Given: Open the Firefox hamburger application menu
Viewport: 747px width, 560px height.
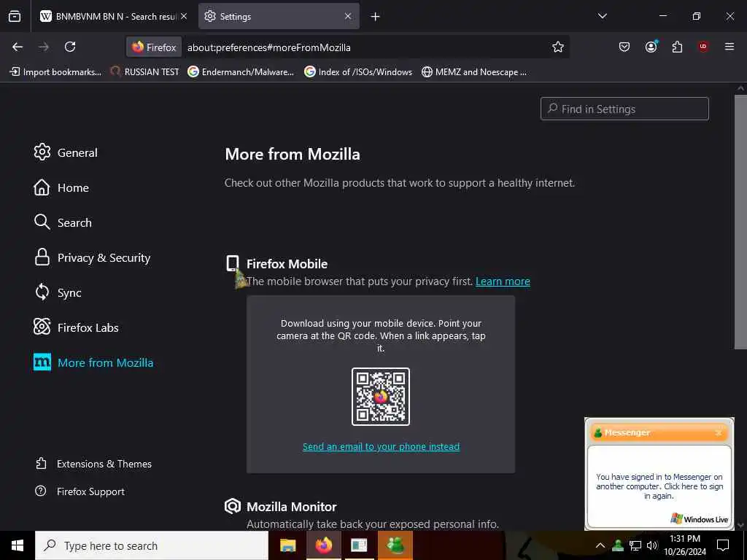Looking at the screenshot, I should pos(729,46).
